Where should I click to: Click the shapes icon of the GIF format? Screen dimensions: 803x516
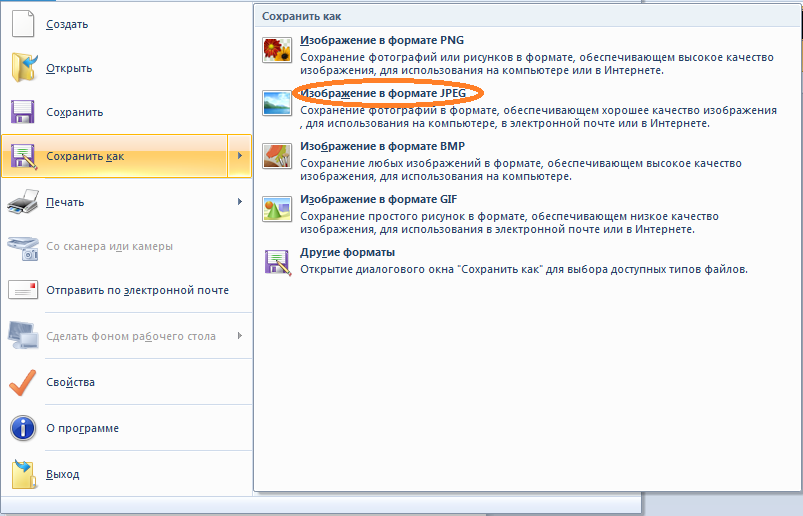277,209
